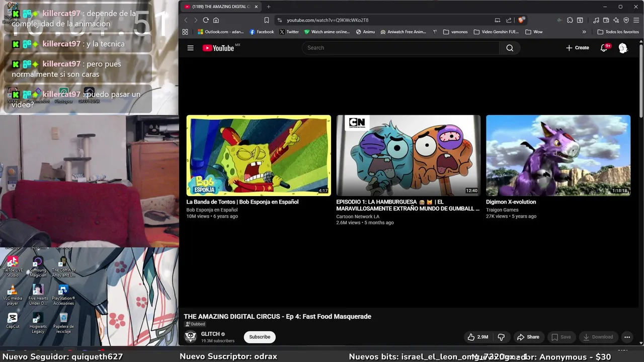Open the Brave Wallet icon
The width and height of the screenshot is (644, 362).
[x=606, y=20]
